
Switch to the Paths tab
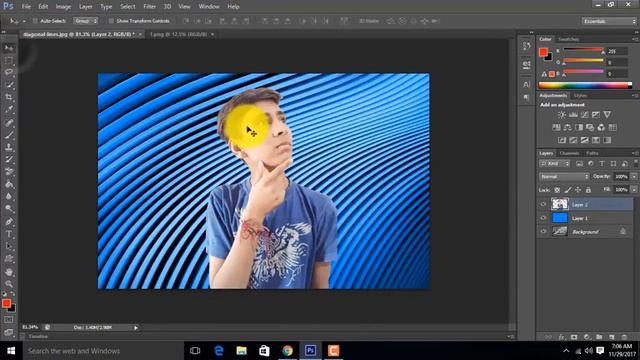point(592,153)
